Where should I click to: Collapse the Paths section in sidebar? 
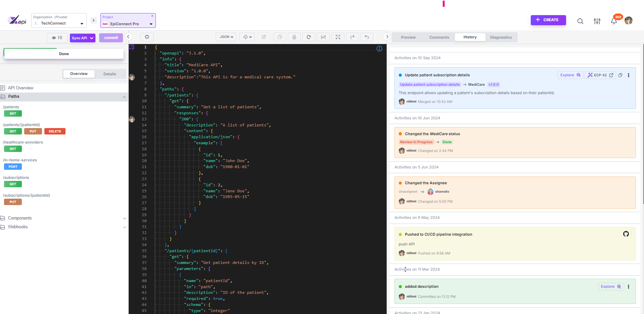coord(124,97)
